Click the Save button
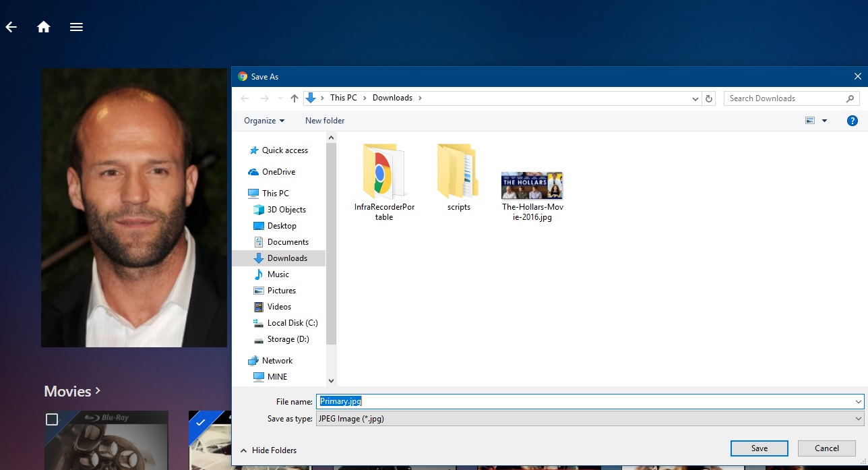This screenshot has width=868, height=470. point(759,448)
